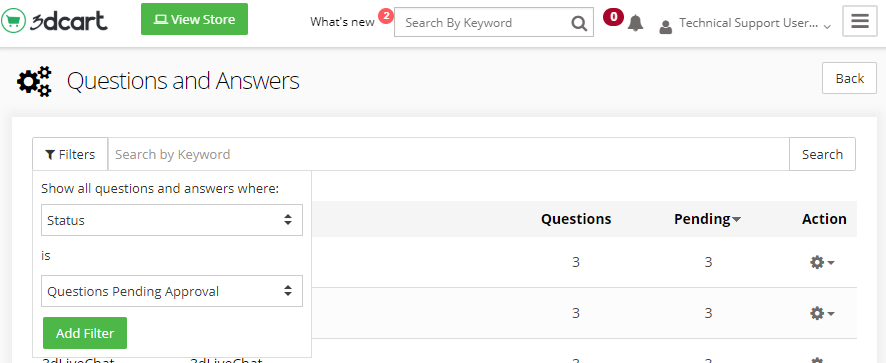Click the green View Store button

point(194,19)
